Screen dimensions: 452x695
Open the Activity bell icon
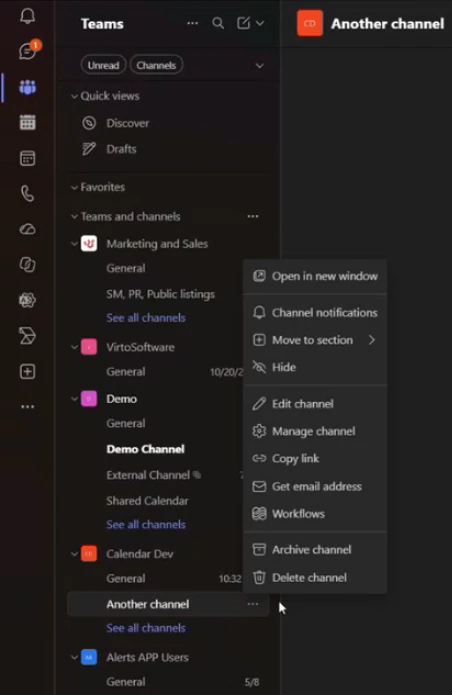point(27,16)
